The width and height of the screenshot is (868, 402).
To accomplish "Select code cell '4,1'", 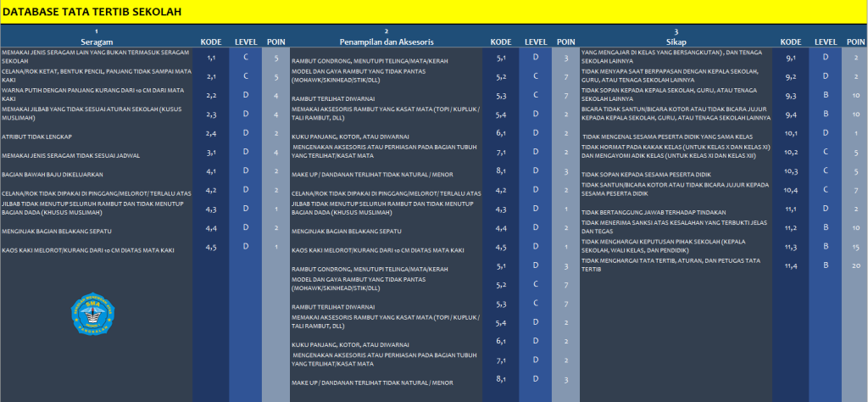I will tap(211, 170).
